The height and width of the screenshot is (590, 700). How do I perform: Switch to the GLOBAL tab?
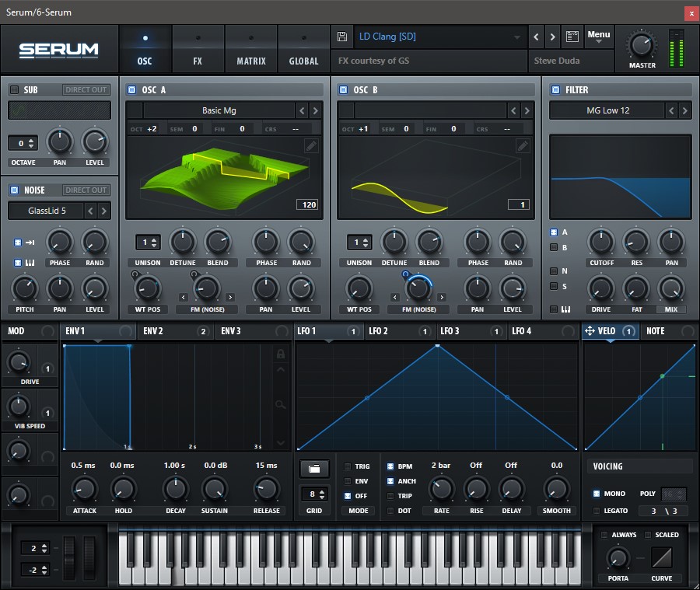pos(303,49)
